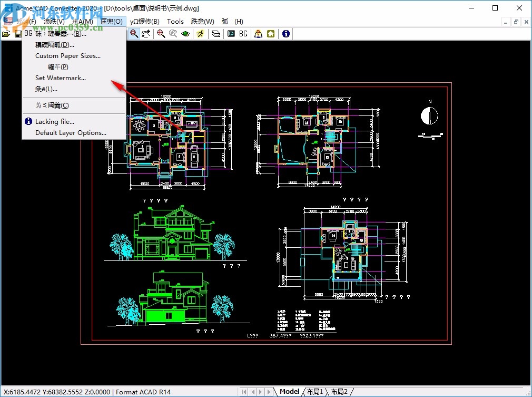This screenshot has height=397, width=532.
Task: Select the zoom window magnifier tool
Action: [134, 34]
